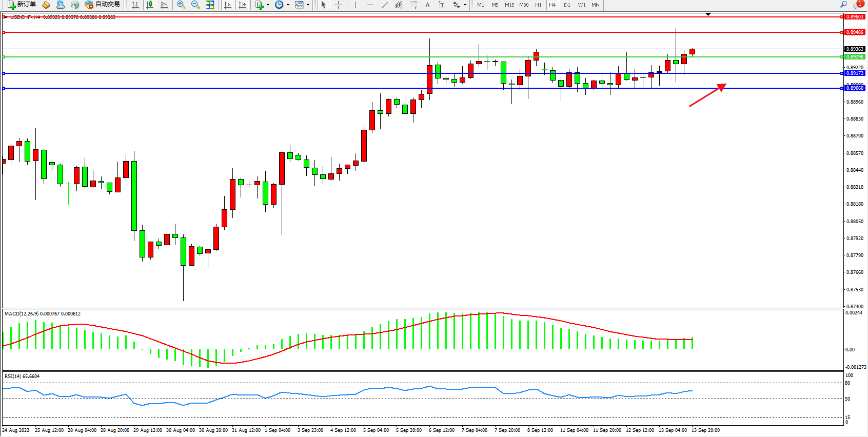The width and height of the screenshot is (868, 437).
Task: Open the indicators list dropdown arrow
Action: click(268, 5)
